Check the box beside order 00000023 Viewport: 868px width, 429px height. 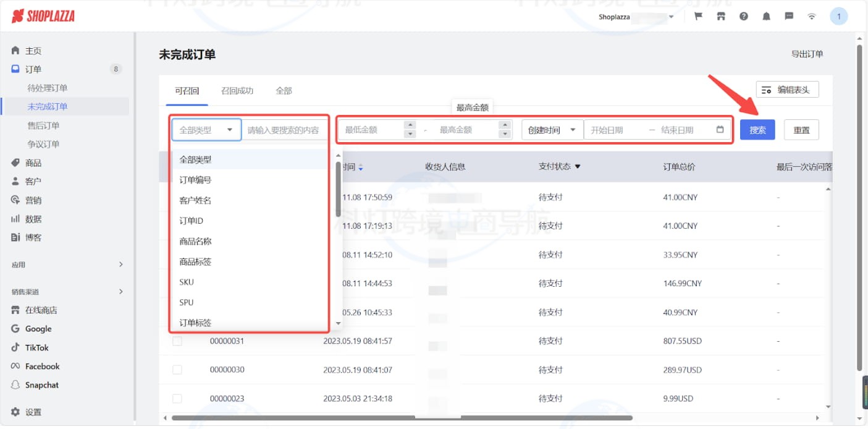point(177,399)
